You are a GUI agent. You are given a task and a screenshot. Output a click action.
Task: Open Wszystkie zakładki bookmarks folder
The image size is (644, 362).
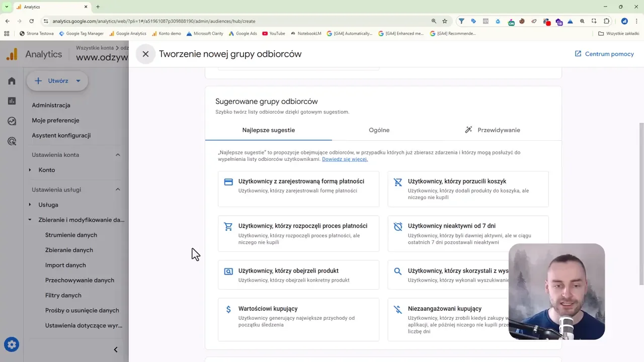(x=619, y=34)
